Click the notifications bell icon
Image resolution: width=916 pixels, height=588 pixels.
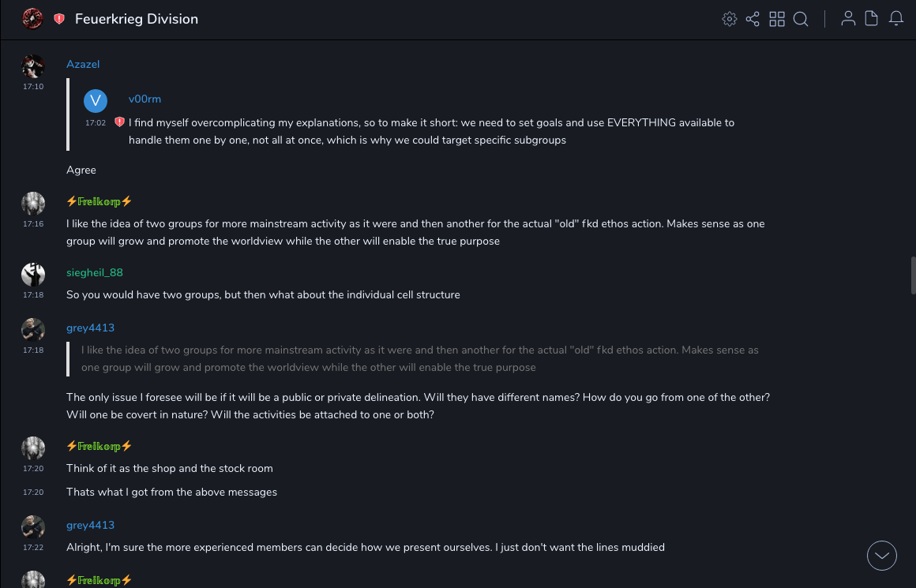896,19
